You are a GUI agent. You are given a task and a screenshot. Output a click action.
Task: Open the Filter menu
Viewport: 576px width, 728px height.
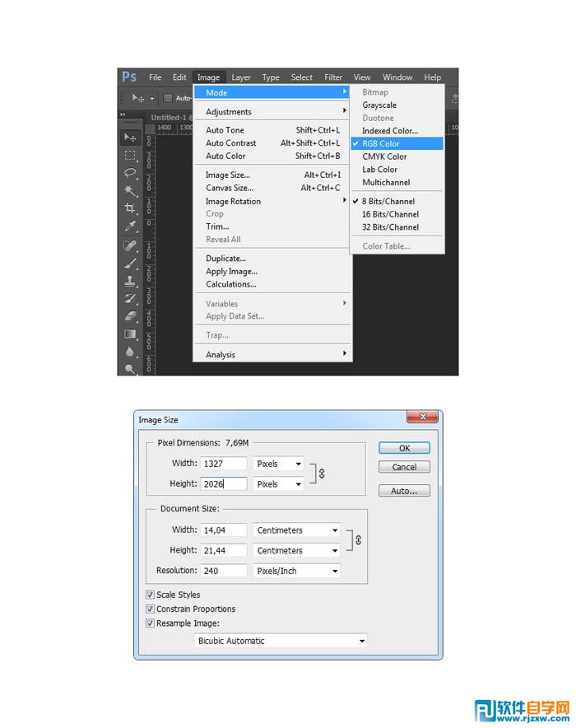click(333, 77)
